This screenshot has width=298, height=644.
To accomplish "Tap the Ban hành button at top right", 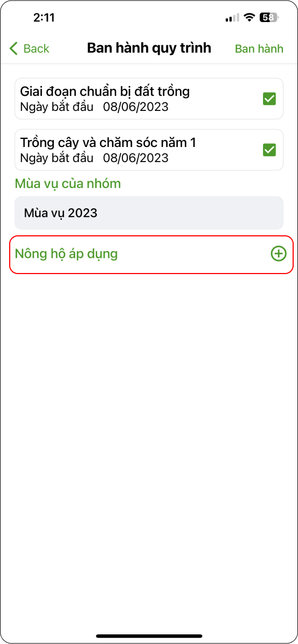I will (x=259, y=48).
